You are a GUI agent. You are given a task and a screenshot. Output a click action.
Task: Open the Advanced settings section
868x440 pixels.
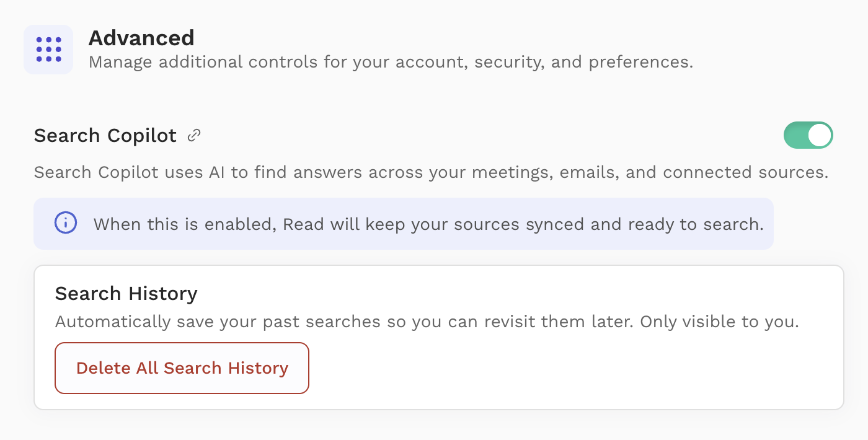[141, 38]
